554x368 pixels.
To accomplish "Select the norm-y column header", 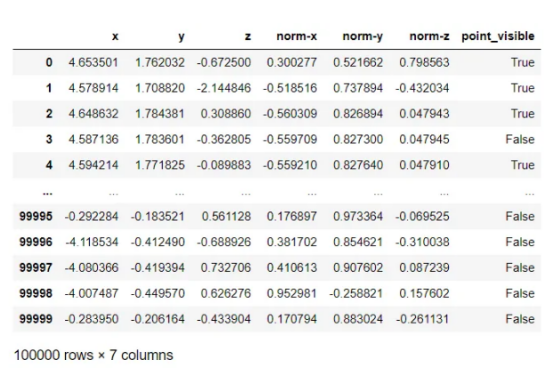I will click(x=363, y=37).
